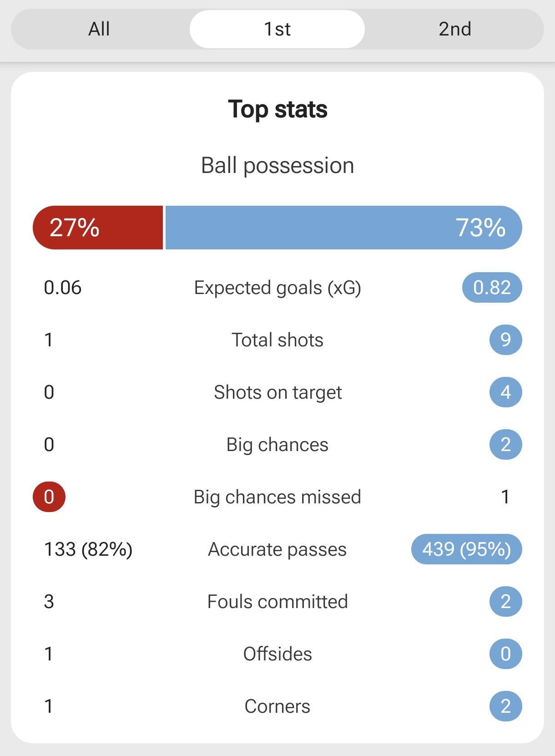Tap the blue 2 corners badge
Image resolution: width=555 pixels, height=756 pixels.
505,706
